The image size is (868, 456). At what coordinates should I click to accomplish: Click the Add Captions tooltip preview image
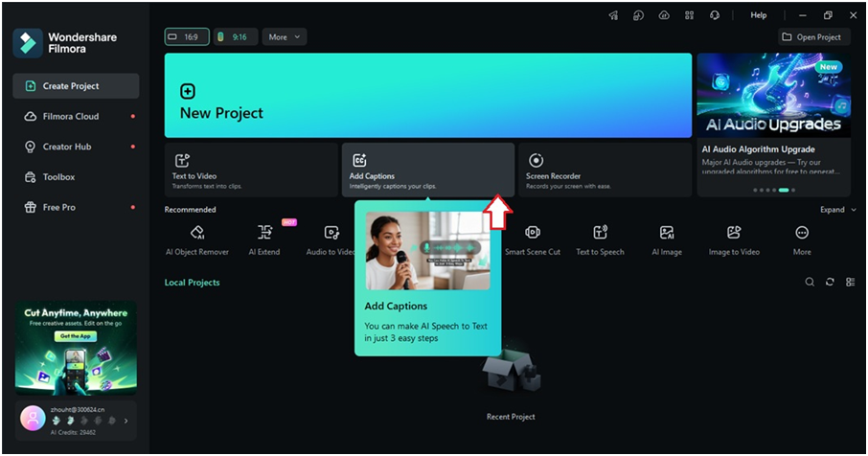428,250
